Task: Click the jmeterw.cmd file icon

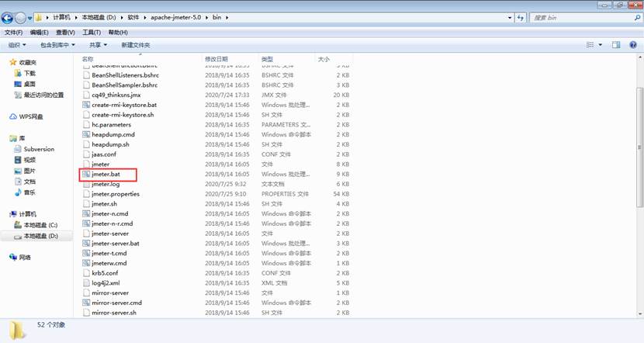Action: coord(86,263)
